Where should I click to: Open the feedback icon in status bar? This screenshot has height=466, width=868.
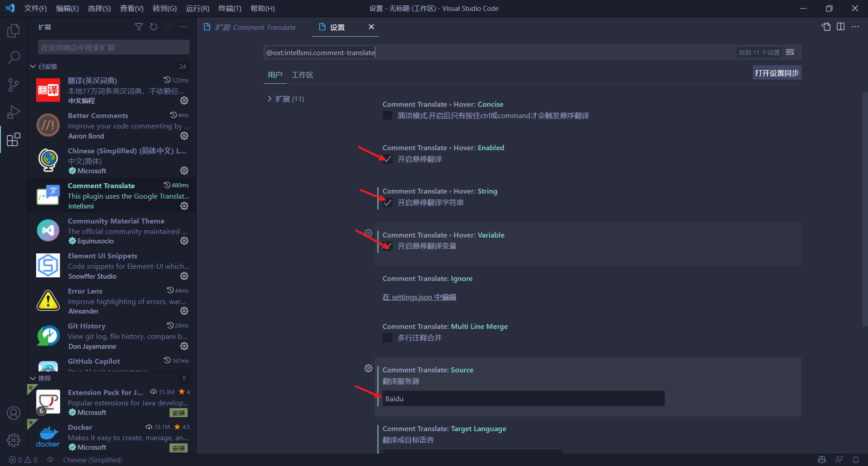pos(839,460)
